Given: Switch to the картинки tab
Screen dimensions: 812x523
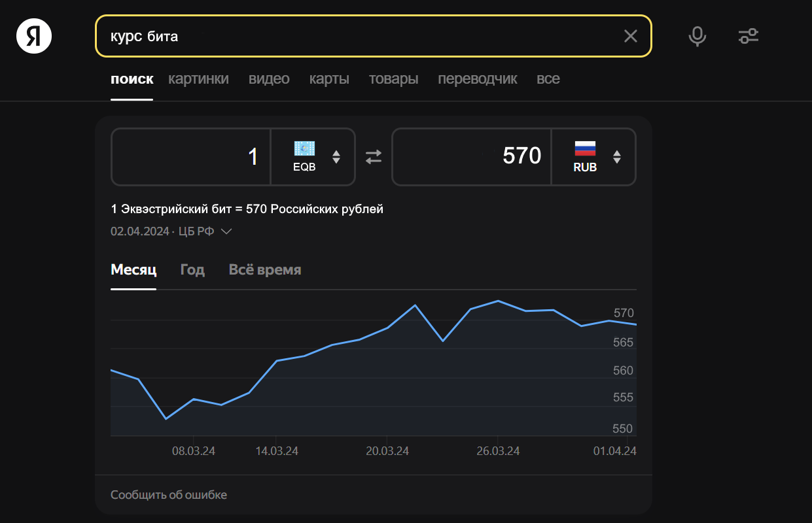Looking at the screenshot, I should [x=198, y=79].
